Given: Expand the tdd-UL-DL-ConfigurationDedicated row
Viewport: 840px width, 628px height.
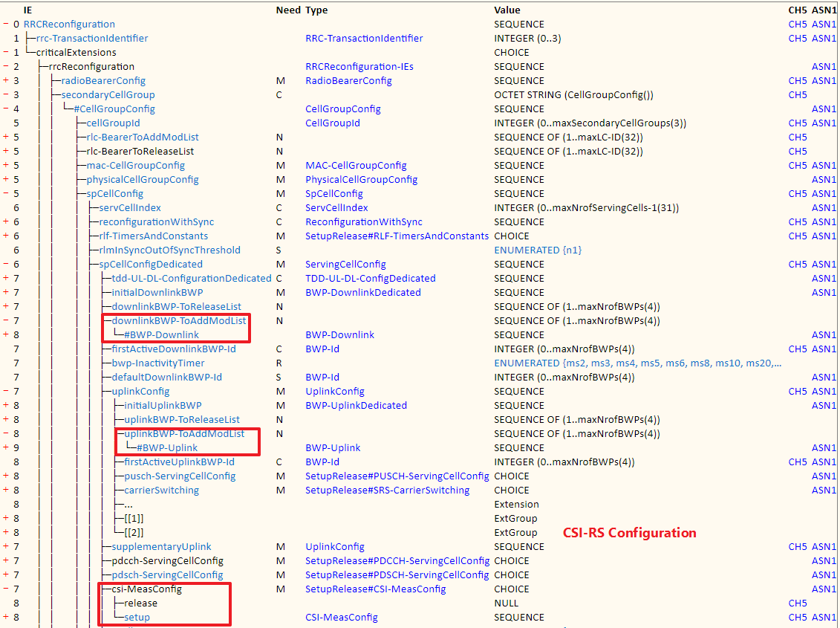Looking at the screenshot, I should (x=6, y=279).
